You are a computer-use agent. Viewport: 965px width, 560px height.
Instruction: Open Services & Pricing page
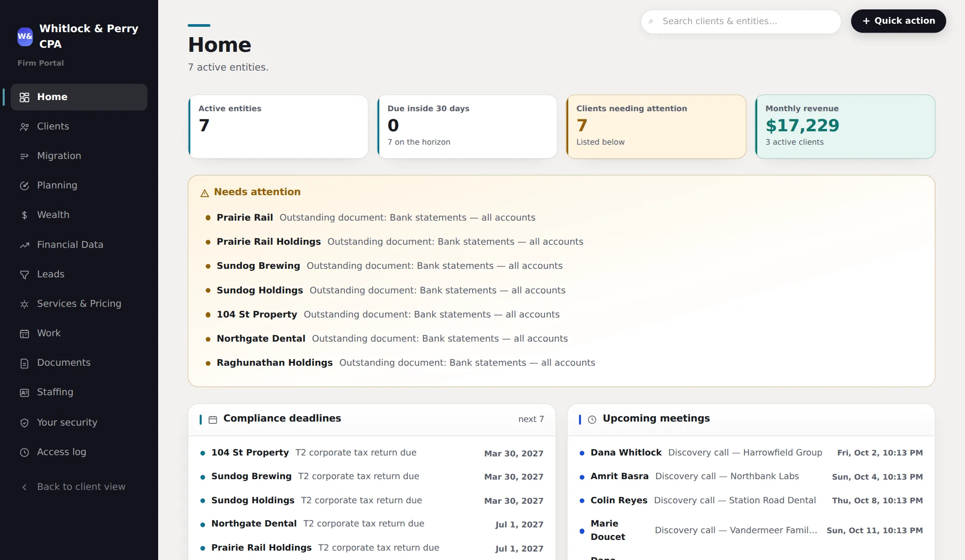tap(79, 304)
